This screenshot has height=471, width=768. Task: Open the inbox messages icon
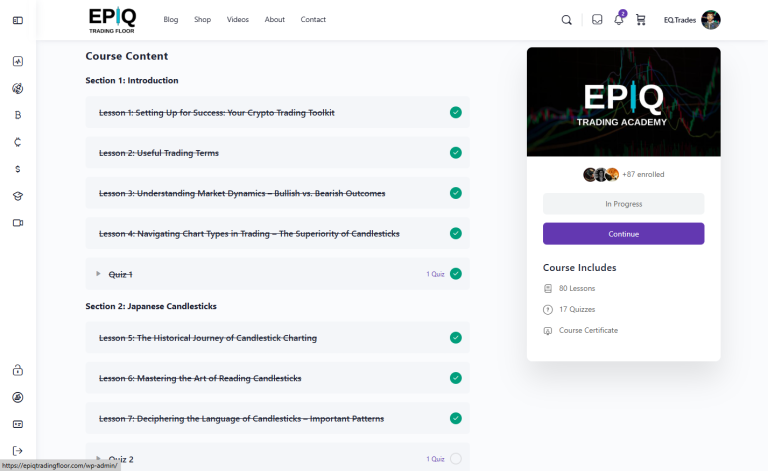[x=597, y=20]
